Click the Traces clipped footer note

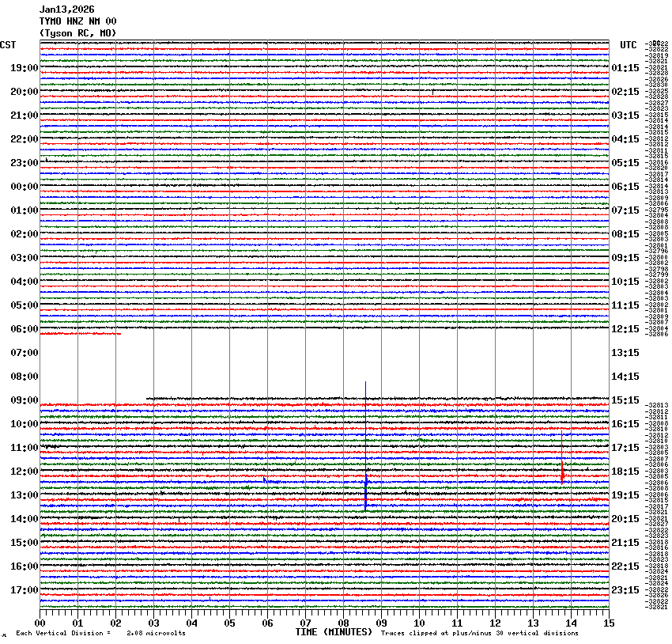tap(479, 633)
